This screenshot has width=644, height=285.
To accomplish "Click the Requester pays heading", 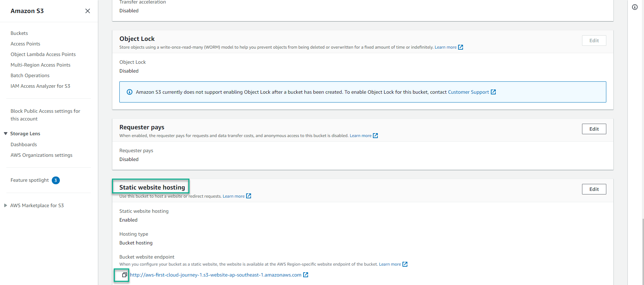I will click(x=142, y=127).
